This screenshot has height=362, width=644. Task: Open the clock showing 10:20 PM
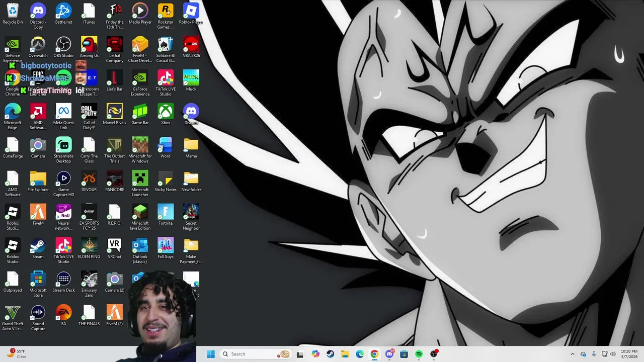(629, 354)
